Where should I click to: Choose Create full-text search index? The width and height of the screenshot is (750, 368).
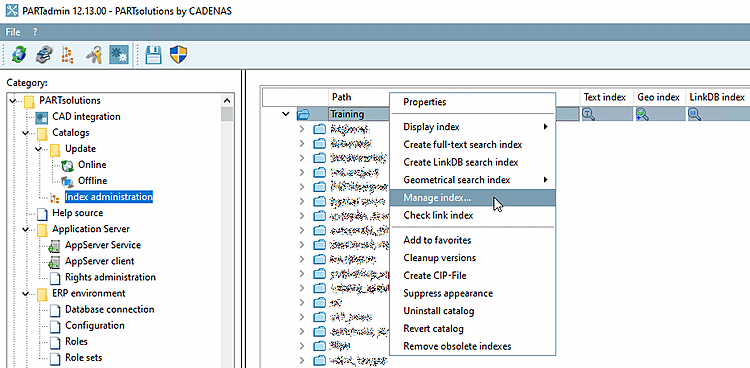[473, 145]
